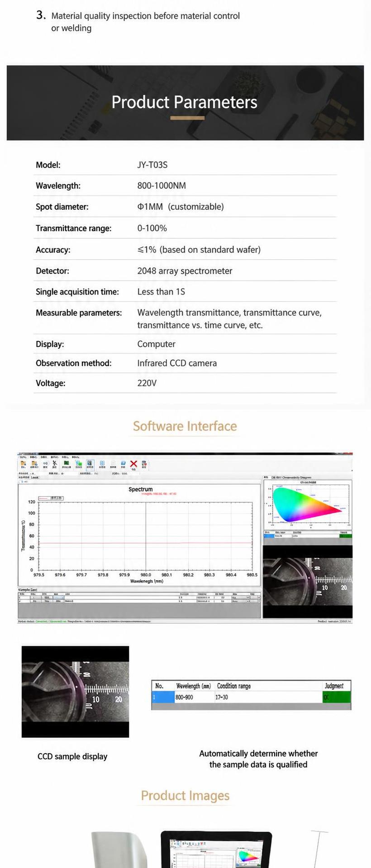Click the No. column header in judgment table
The image size is (371, 868).
coord(159,686)
